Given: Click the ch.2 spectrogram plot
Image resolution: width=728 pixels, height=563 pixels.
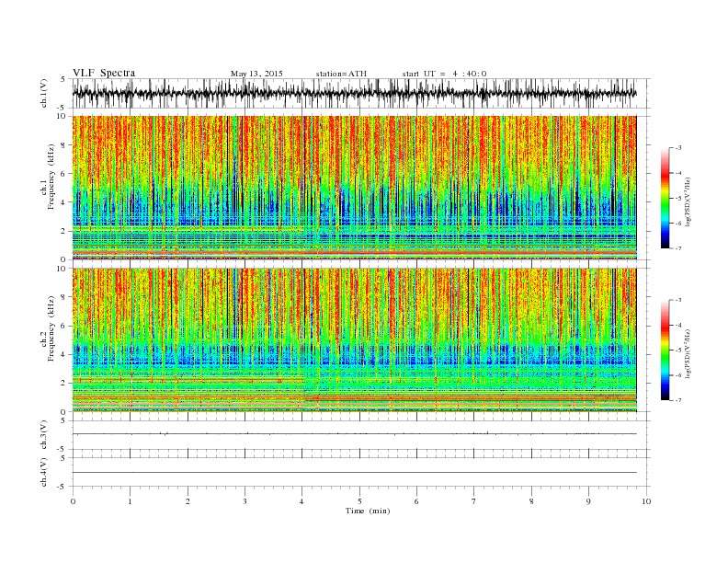Looking at the screenshot, I should pyautogui.click(x=354, y=340).
